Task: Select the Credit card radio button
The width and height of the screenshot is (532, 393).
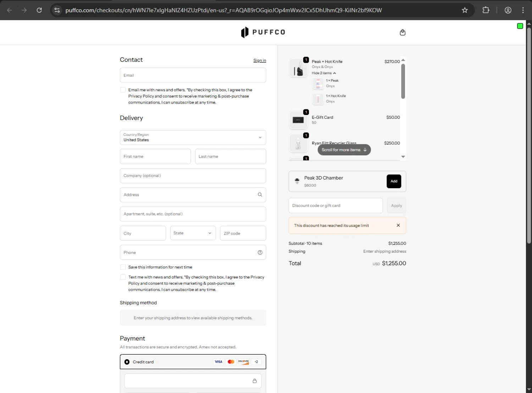Action: point(127,362)
